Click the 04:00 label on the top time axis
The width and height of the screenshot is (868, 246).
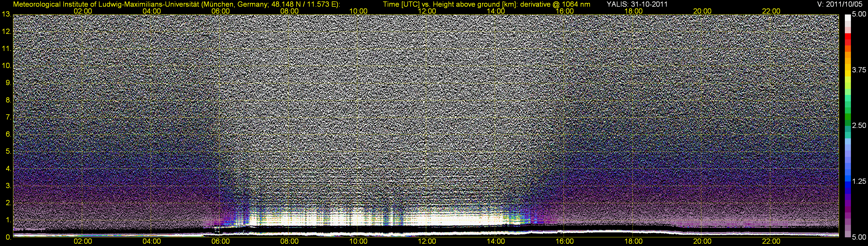click(152, 11)
